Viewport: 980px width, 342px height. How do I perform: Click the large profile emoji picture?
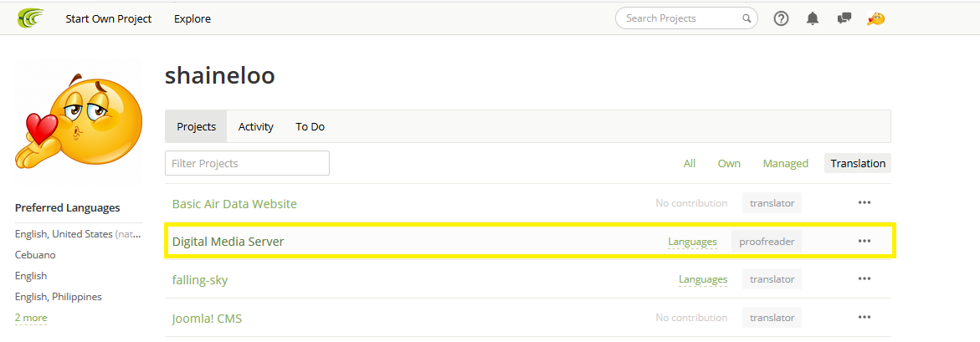click(x=78, y=121)
